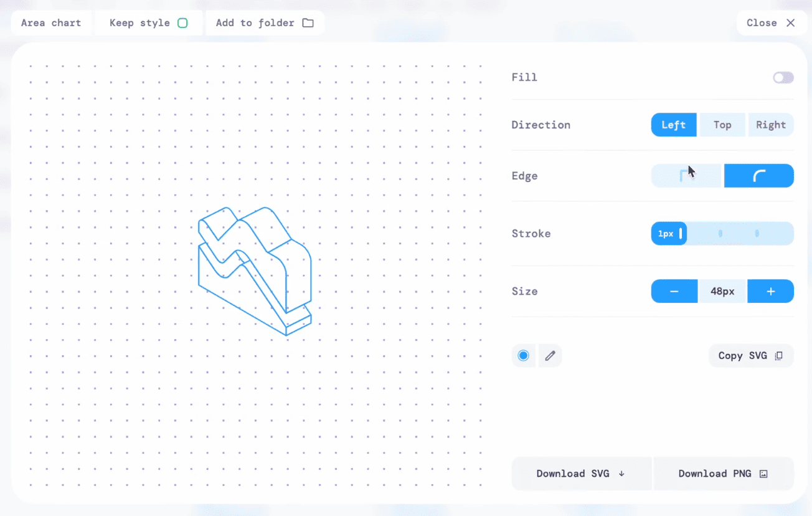Click the plus icon to increase size
The image size is (812, 516).
(x=770, y=292)
